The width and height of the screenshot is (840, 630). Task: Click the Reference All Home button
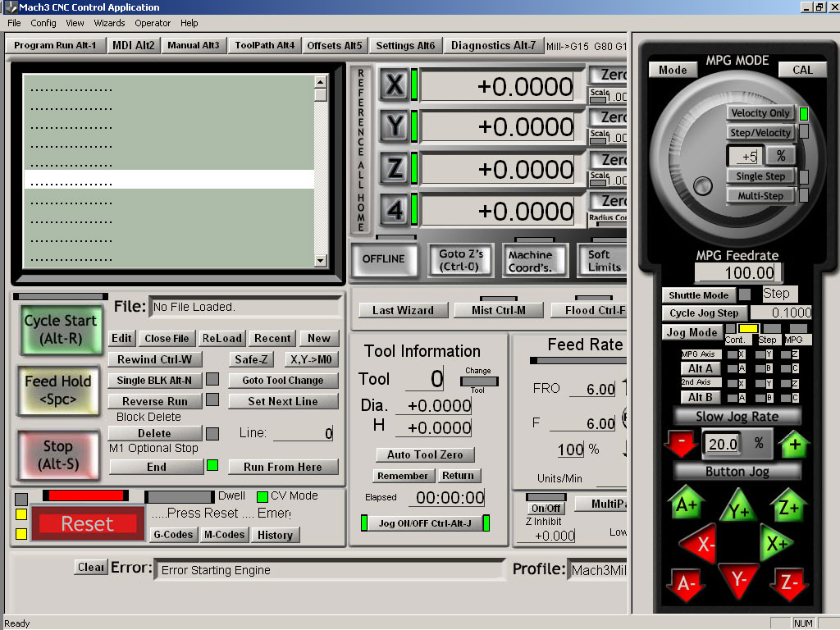pos(361,150)
